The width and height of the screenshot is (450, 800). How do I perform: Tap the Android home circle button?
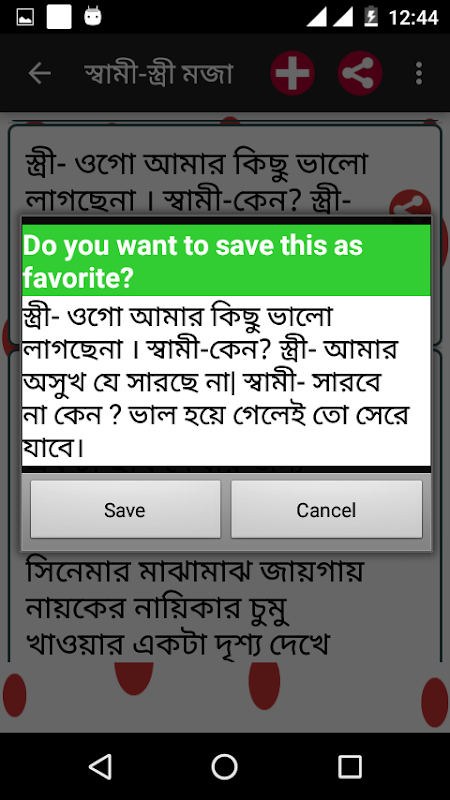[224, 766]
